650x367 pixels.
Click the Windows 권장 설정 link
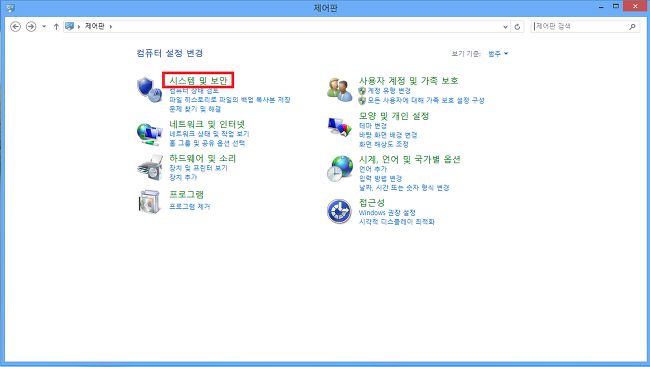(387, 212)
